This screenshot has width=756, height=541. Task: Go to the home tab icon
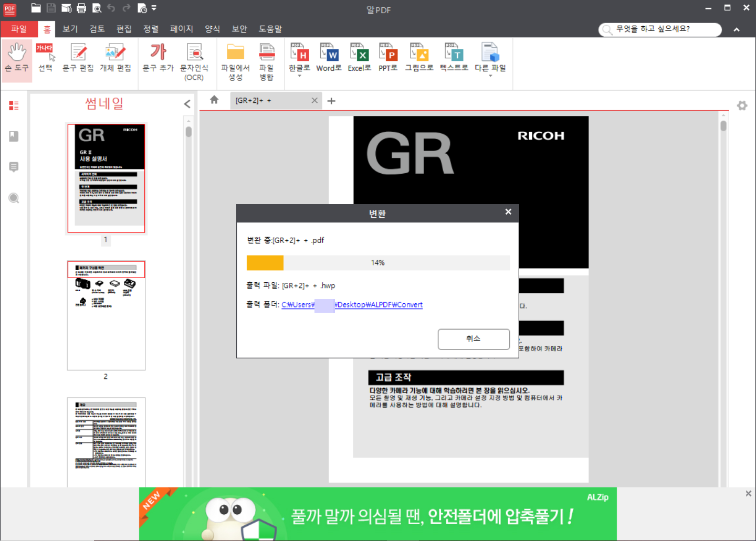214,100
